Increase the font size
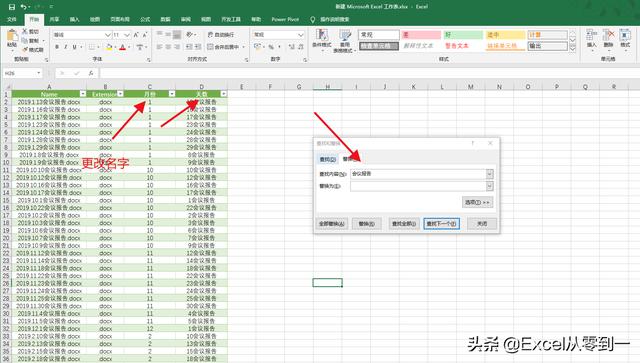 pos(136,35)
